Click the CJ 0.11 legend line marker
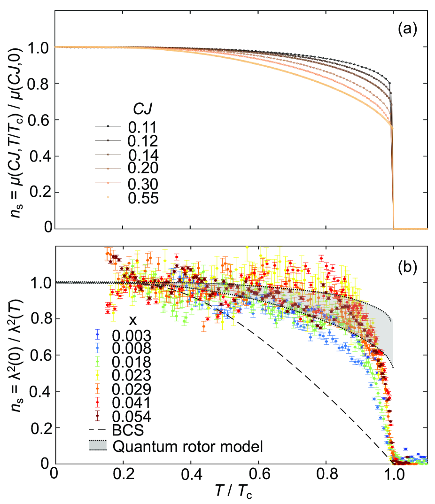435x504 pixels. click(108, 126)
